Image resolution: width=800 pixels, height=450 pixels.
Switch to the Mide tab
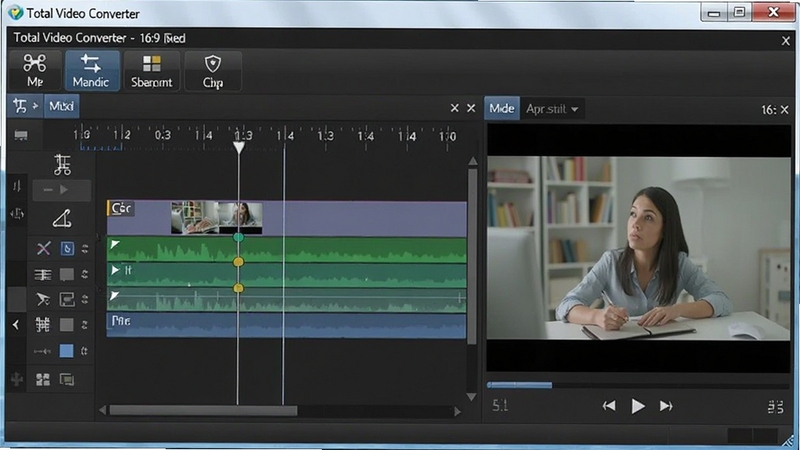502,108
